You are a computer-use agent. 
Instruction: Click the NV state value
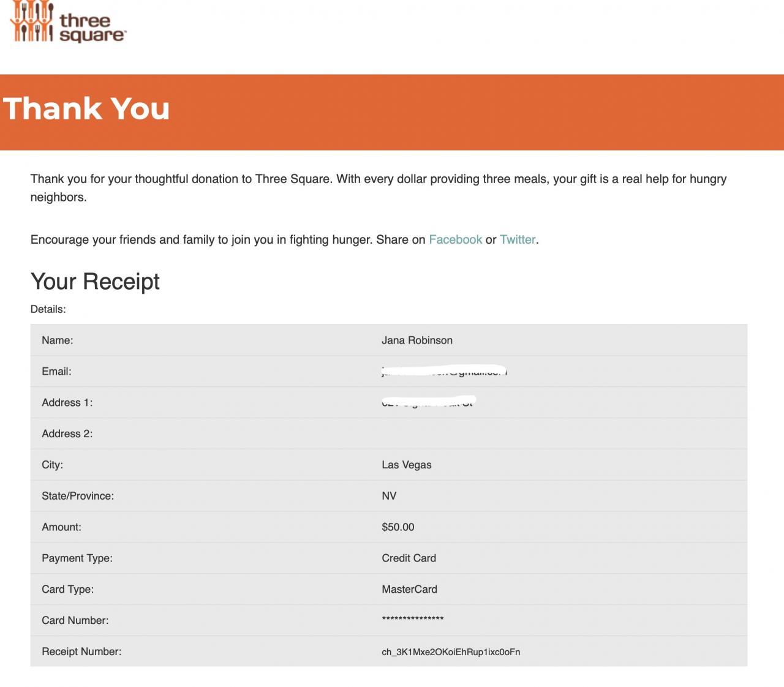coord(389,496)
